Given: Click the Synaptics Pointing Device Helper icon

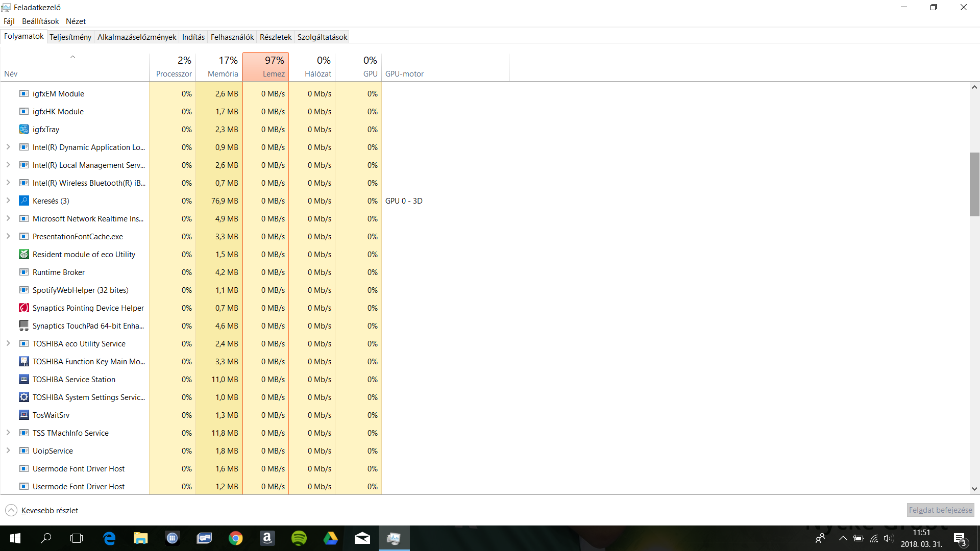Looking at the screenshot, I should [24, 308].
